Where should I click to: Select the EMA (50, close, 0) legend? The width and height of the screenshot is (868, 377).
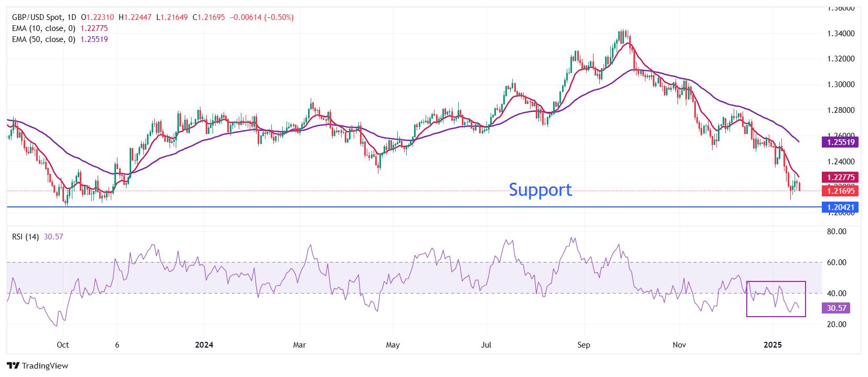[44, 39]
